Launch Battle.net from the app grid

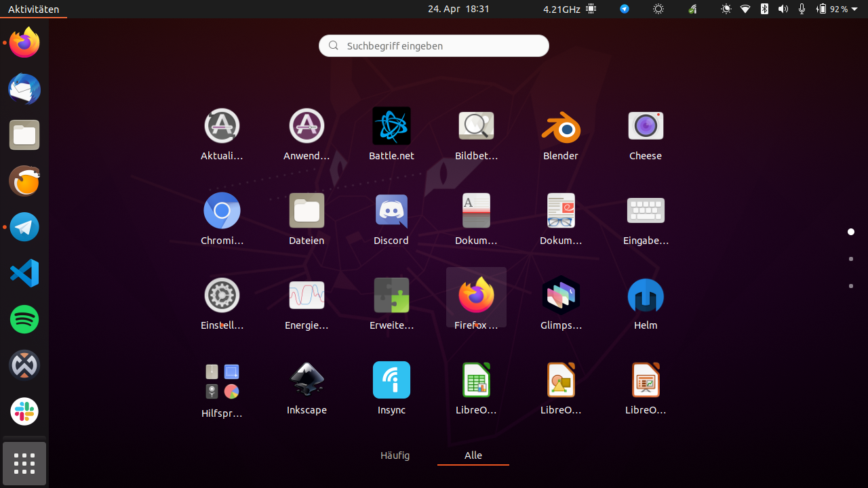tap(391, 134)
